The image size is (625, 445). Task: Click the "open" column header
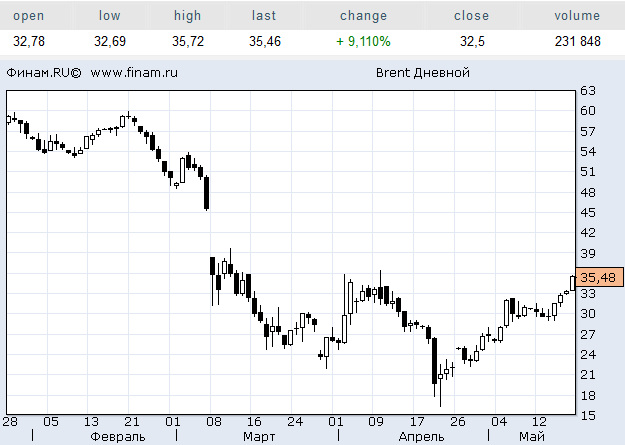tap(28, 16)
